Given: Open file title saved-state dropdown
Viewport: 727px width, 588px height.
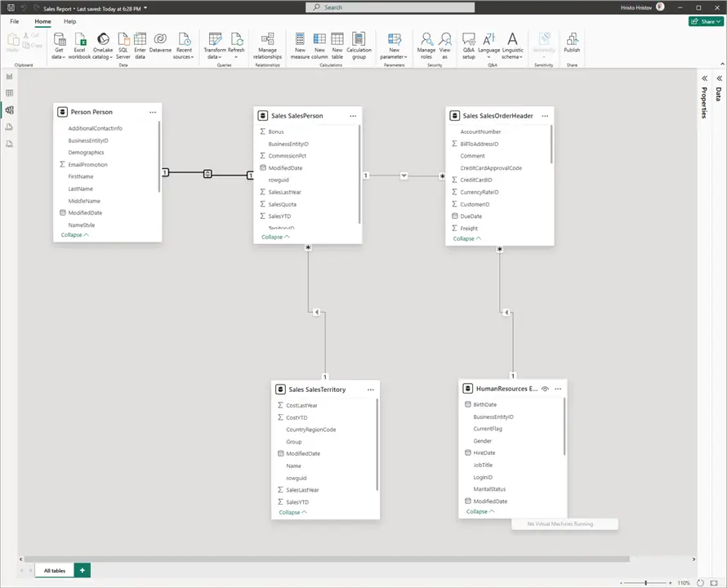Looking at the screenshot, I should 145,8.
